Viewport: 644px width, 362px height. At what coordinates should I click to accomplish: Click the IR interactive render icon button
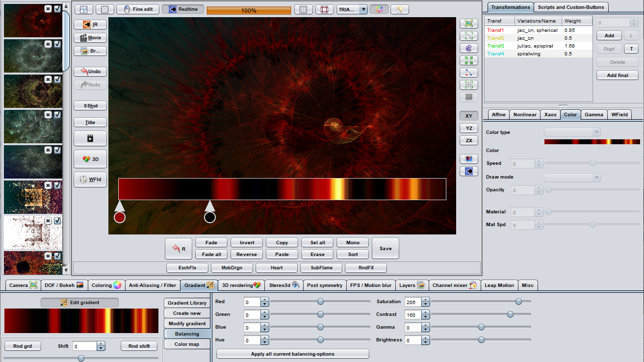tap(90, 25)
